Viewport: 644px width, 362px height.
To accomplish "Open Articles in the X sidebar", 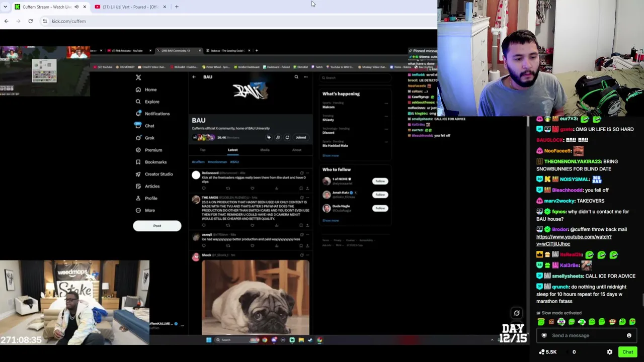I will 147,186.
